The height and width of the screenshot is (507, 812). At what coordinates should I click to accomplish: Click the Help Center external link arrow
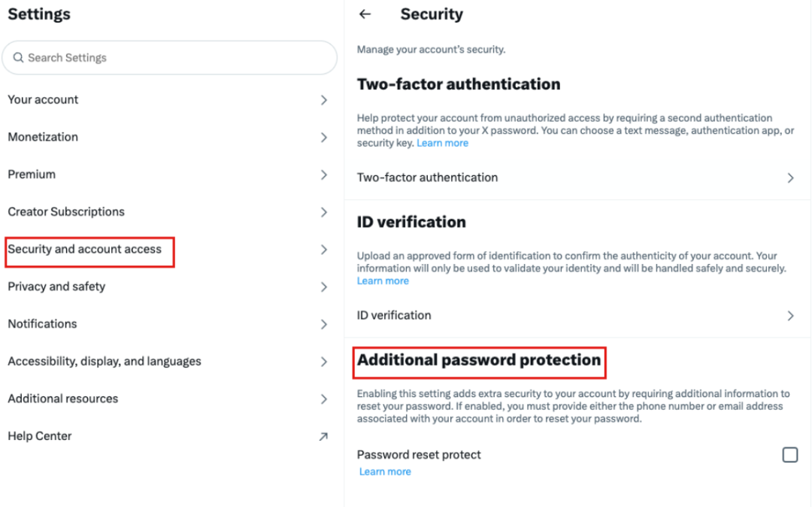click(323, 436)
